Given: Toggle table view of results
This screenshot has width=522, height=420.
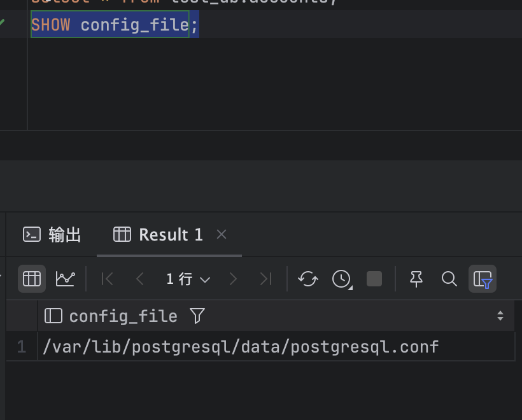Looking at the screenshot, I should [x=32, y=279].
